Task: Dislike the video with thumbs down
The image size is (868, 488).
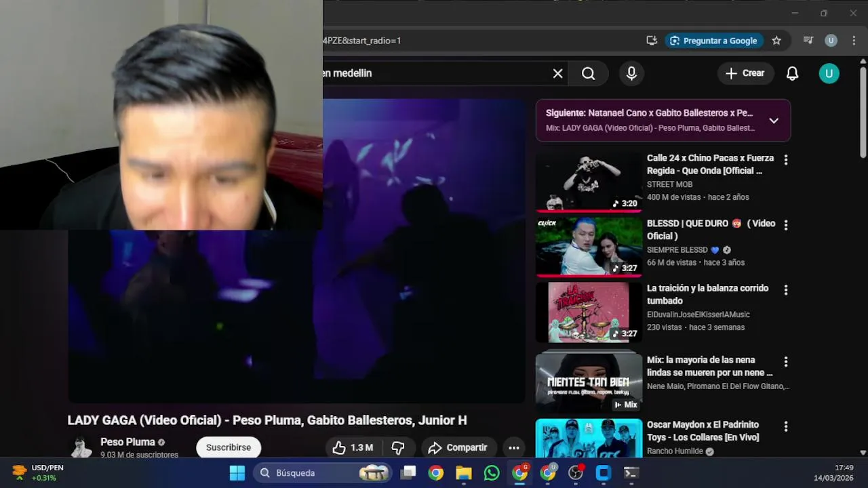Action: tap(398, 447)
